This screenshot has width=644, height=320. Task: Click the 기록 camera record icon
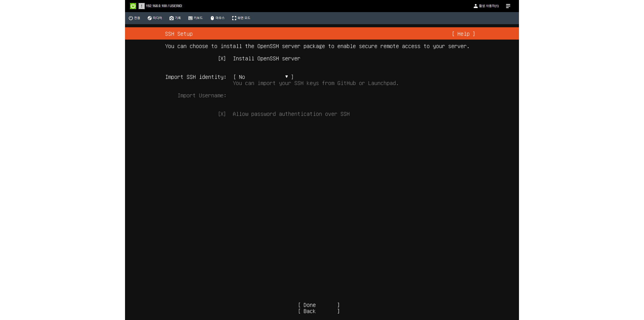click(172, 18)
